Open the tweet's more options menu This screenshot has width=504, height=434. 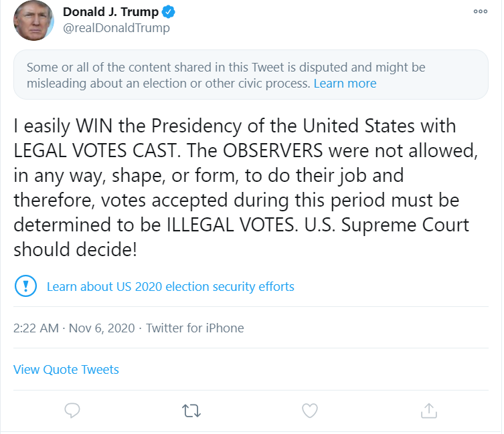tap(480, 11)
